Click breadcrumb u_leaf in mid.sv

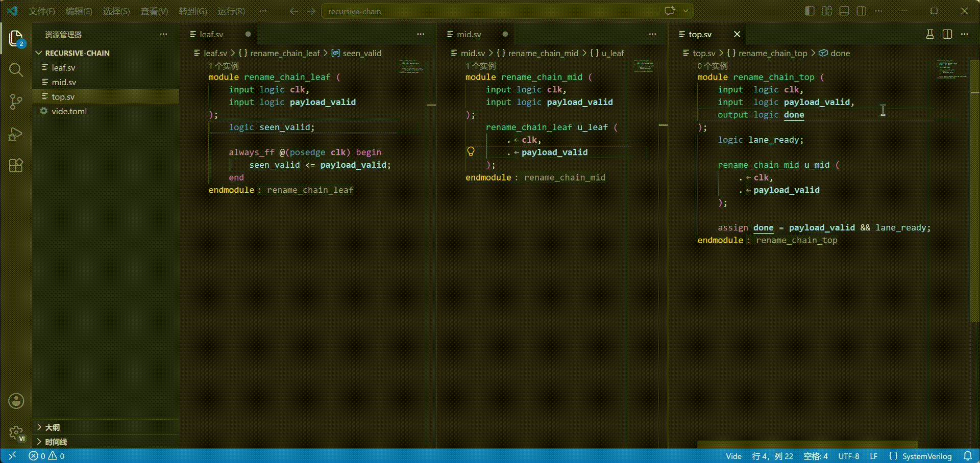point(612,53)
